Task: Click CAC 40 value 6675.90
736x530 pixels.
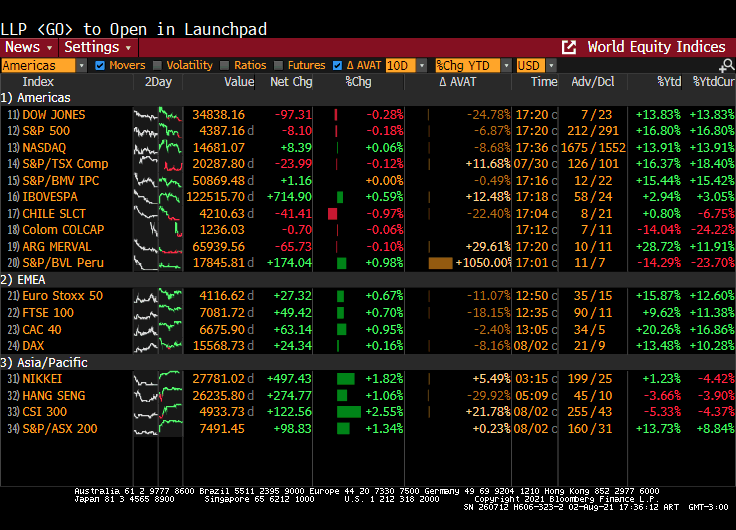Action: (x=222, y=330)
